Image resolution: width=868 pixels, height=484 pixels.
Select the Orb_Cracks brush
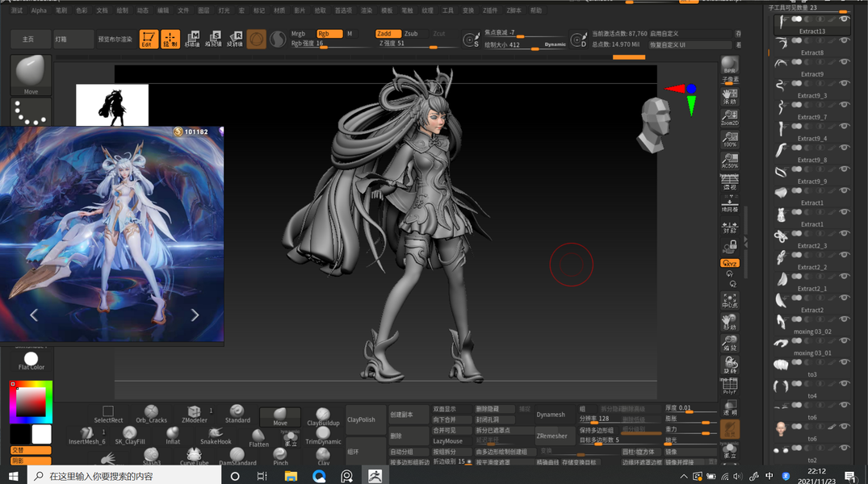click(x=151, y=415)
